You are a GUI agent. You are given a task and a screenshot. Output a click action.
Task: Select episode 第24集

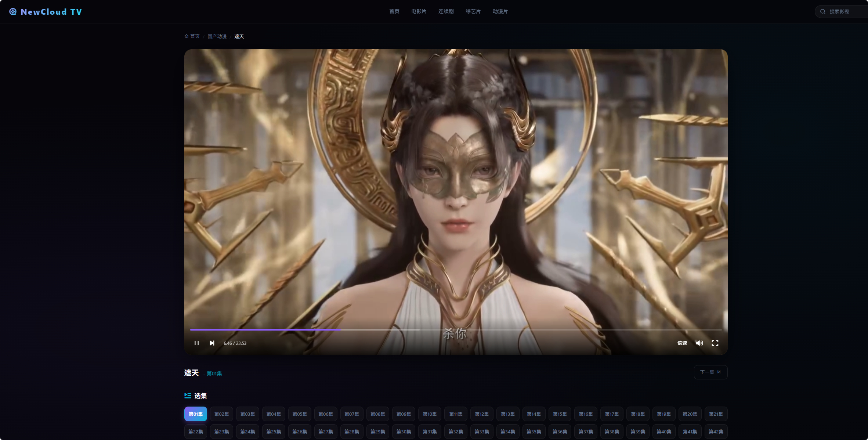(248, 432)
